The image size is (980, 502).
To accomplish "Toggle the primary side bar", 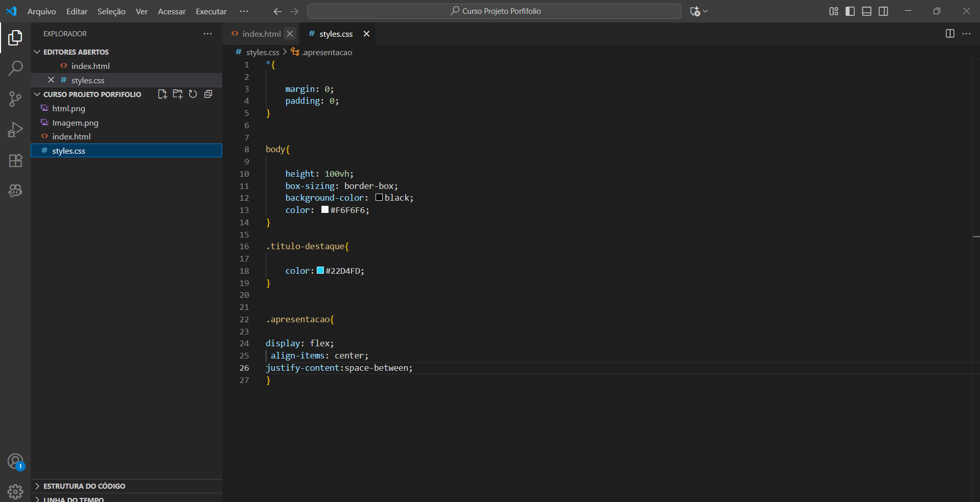I will [x=850, y=11].
